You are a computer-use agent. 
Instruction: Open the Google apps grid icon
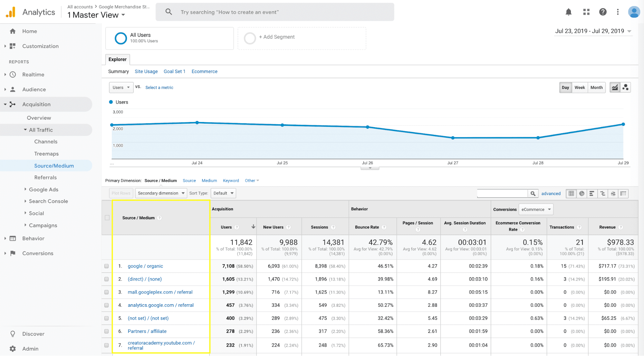(x=586, y=12)
